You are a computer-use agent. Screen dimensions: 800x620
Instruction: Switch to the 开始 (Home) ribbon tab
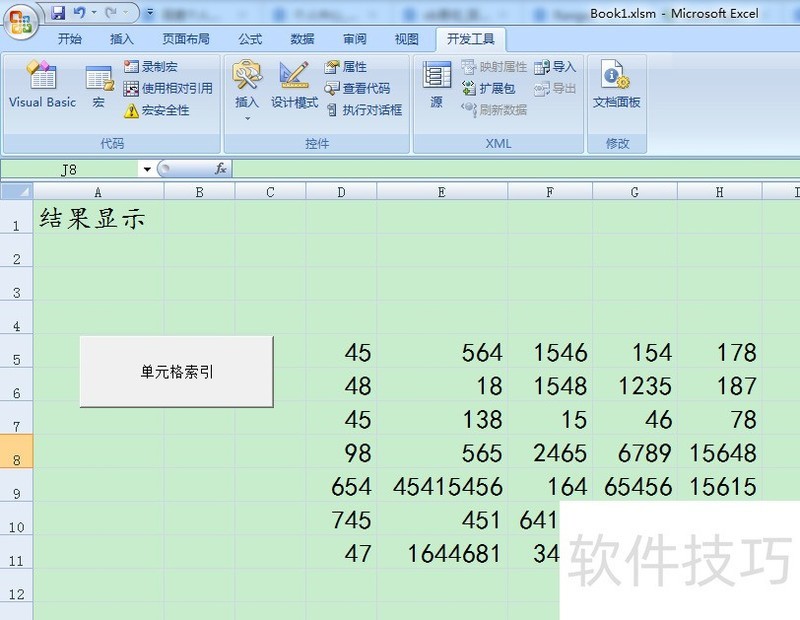coord(69,39)
